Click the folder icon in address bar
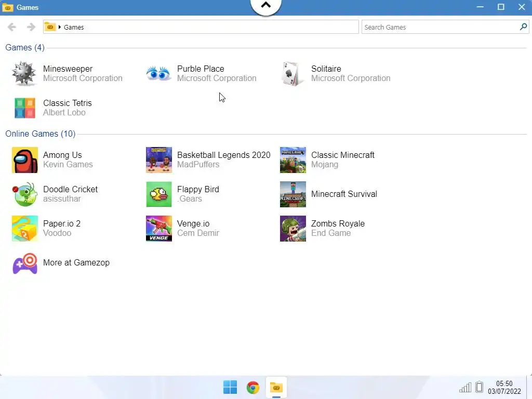532x399 pixels. (x=50, y=26)
